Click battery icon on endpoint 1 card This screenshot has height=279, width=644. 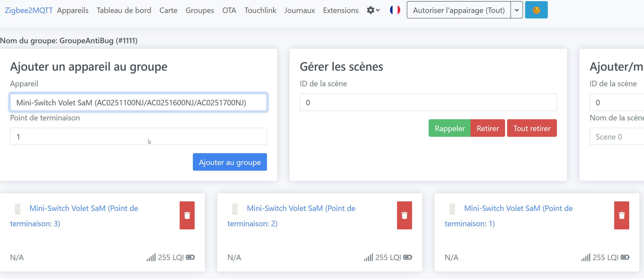pos(625,257)
